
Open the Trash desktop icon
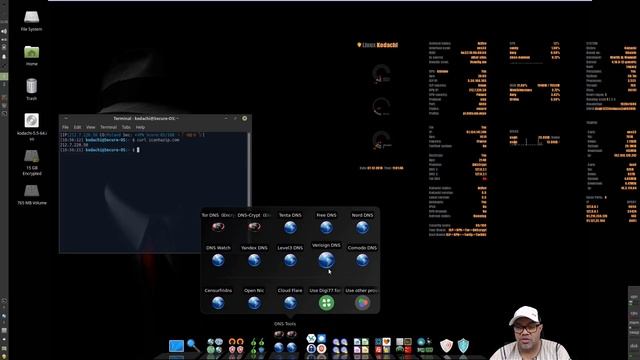coord(31,87)
